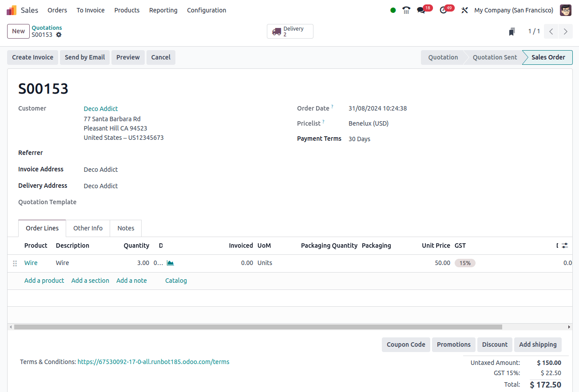Click the Pricelist Benelux (USD) field
579x392 pixels.
369,123
